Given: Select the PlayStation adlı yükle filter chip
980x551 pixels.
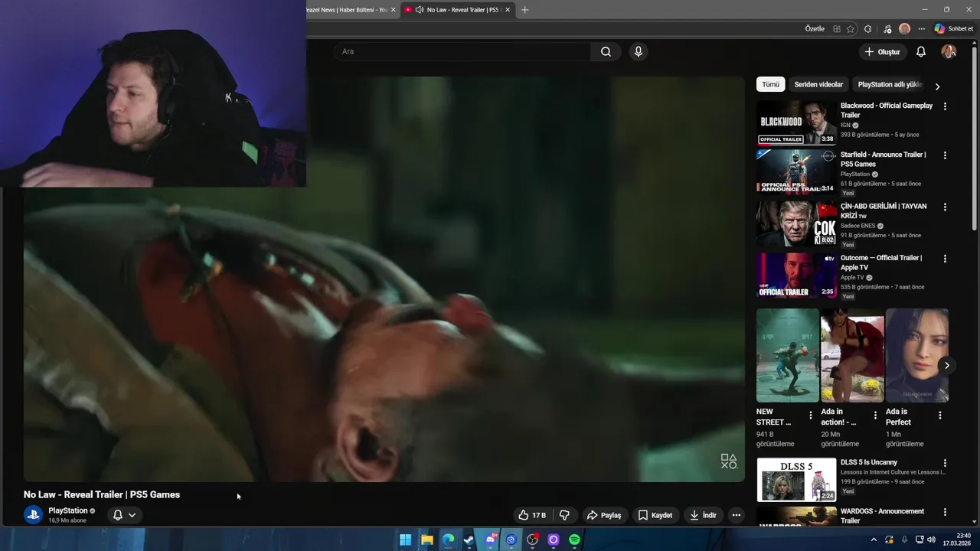Looking at the screenshot, I should click(x=890, y=84).
